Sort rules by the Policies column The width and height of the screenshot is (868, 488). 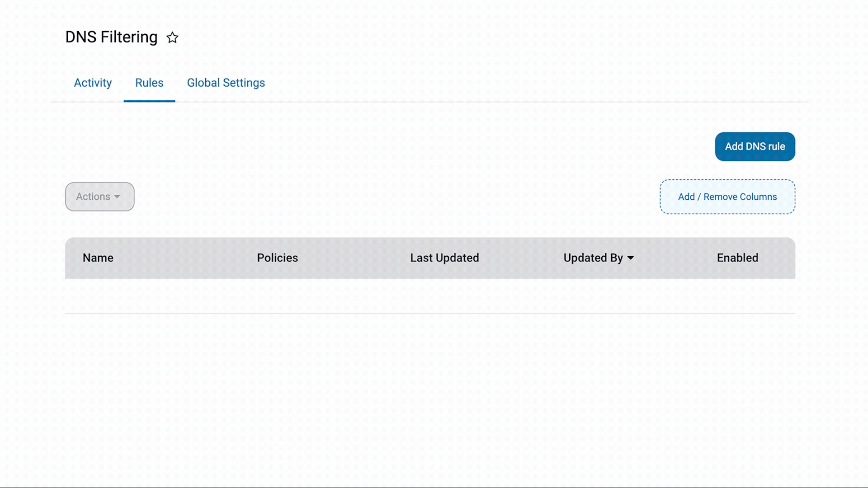[277, 258]
